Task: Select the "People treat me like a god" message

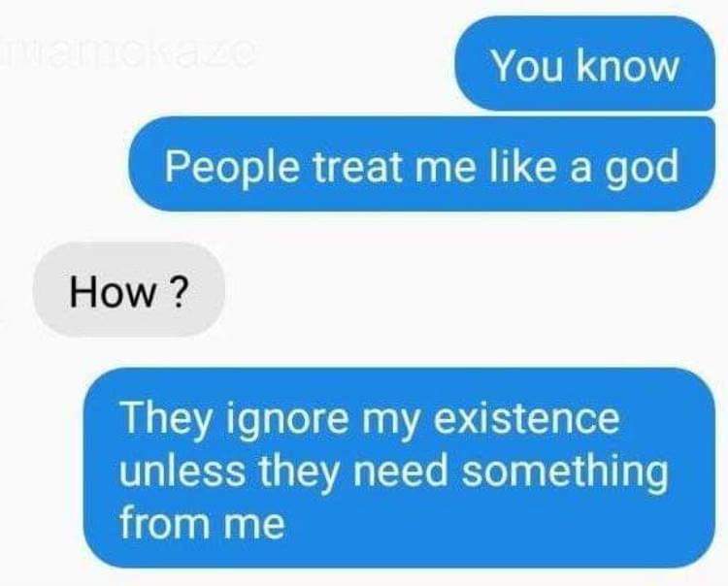Action: 421,164
